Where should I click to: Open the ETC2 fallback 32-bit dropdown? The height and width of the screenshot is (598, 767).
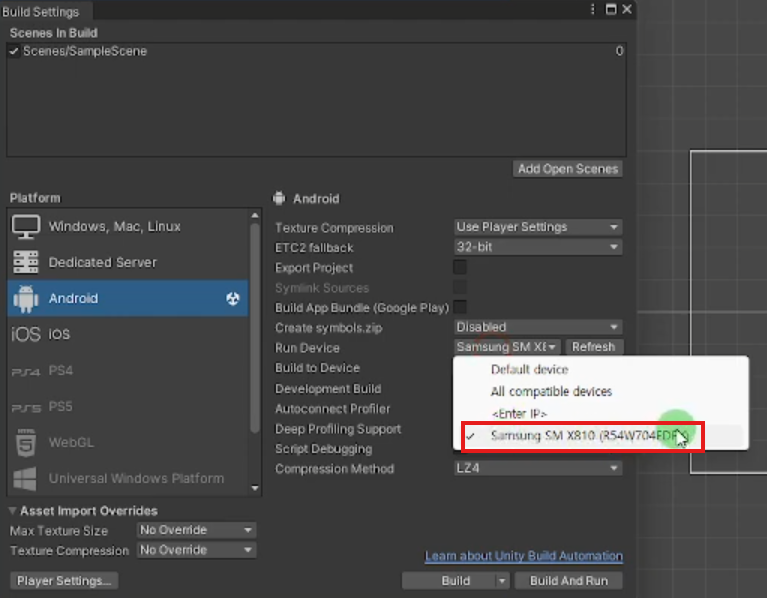[538, 247]
